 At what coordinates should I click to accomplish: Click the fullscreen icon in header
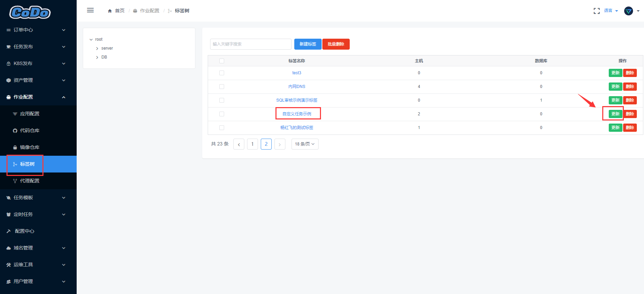click(x=596, y=11)
